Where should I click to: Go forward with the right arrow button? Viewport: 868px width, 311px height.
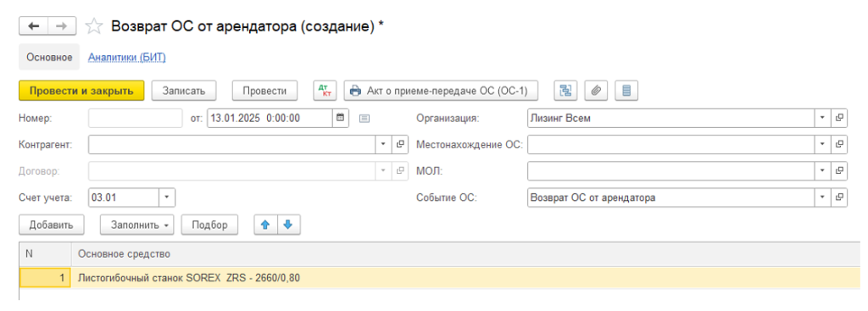(63, 26)
